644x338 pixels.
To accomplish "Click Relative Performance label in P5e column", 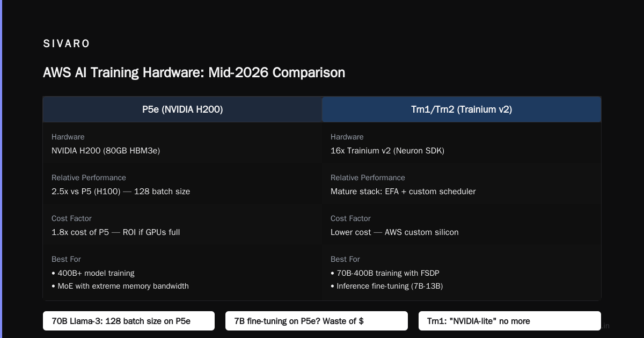I will pos(89,178).
